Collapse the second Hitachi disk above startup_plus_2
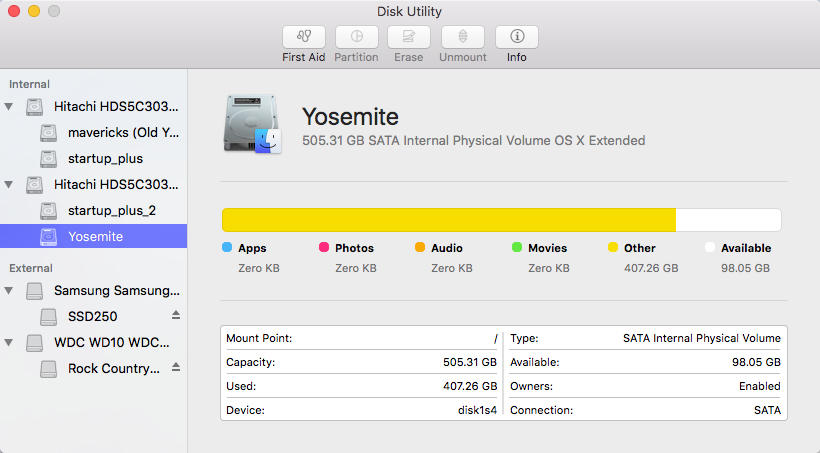 (x=9, y=185)
